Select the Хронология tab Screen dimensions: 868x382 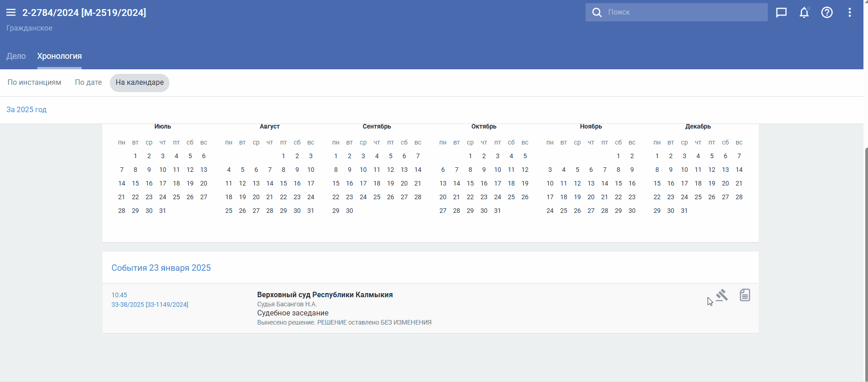tap(59, 56)
